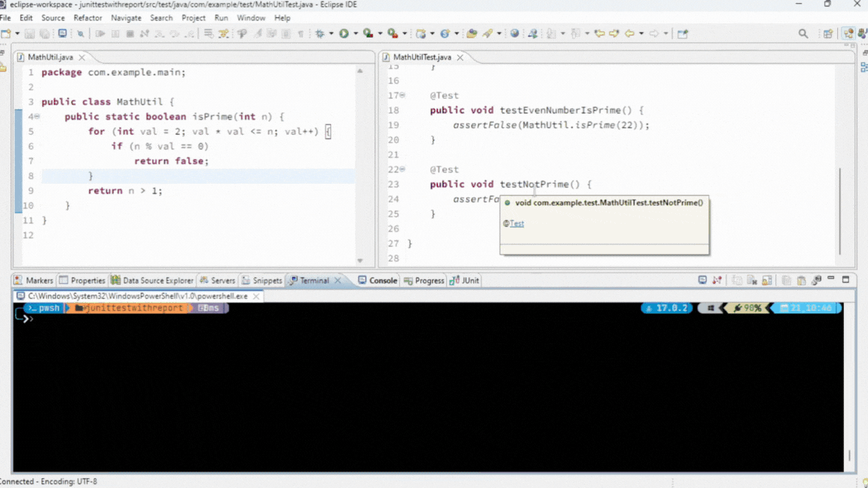Close the powershell.exe terminal tab
The height and width of the screenshot is (488, 868).
point(256,296)
